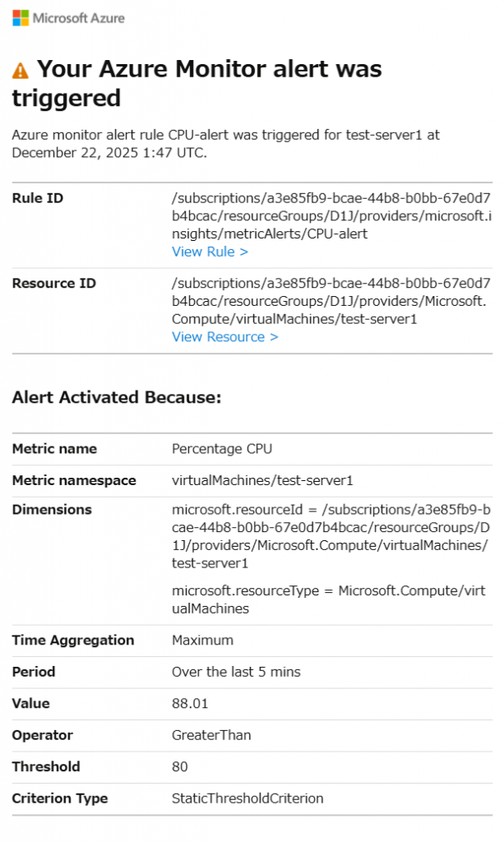The height and width of the screenshot is (842, 504).
Task: Select the Threshold value 80
Action: [x=179, y=766]
